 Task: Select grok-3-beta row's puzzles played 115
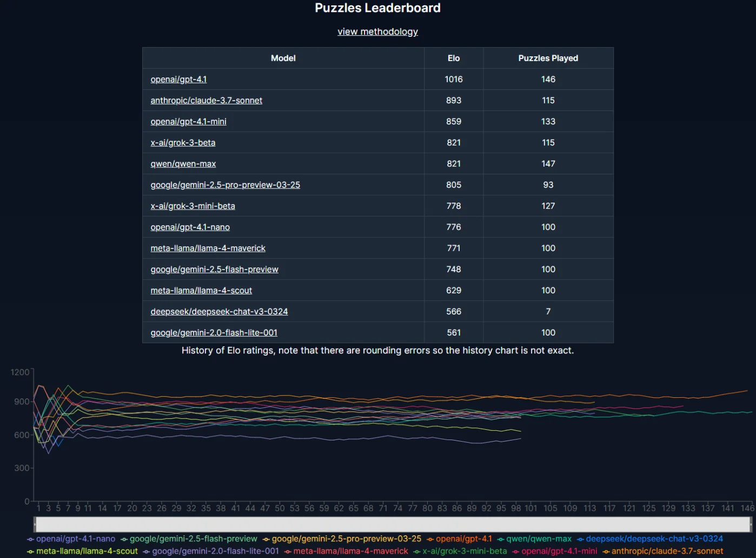[548, 142]
